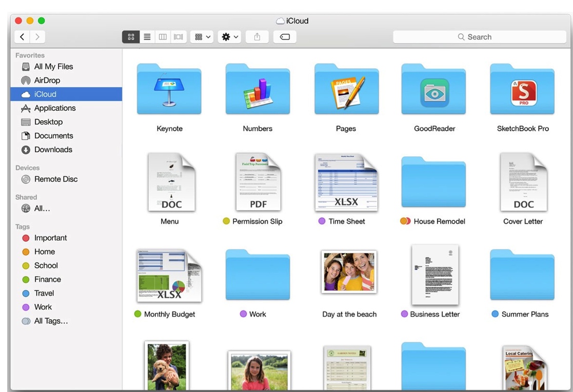Viewport: 573px width, 392px height.
Task: Click the "Monthly Budget" file name
Action: pyautogui.click(x=170, y=314)
